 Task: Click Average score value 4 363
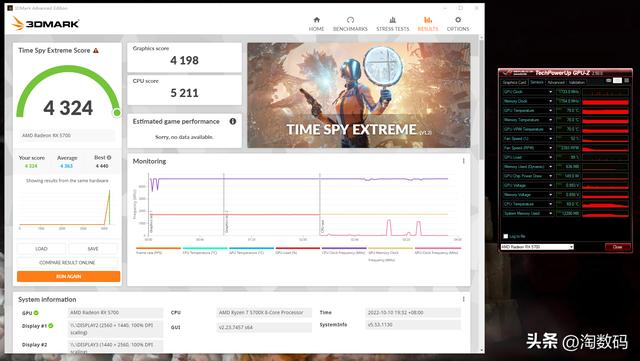(x=66, y=166)
